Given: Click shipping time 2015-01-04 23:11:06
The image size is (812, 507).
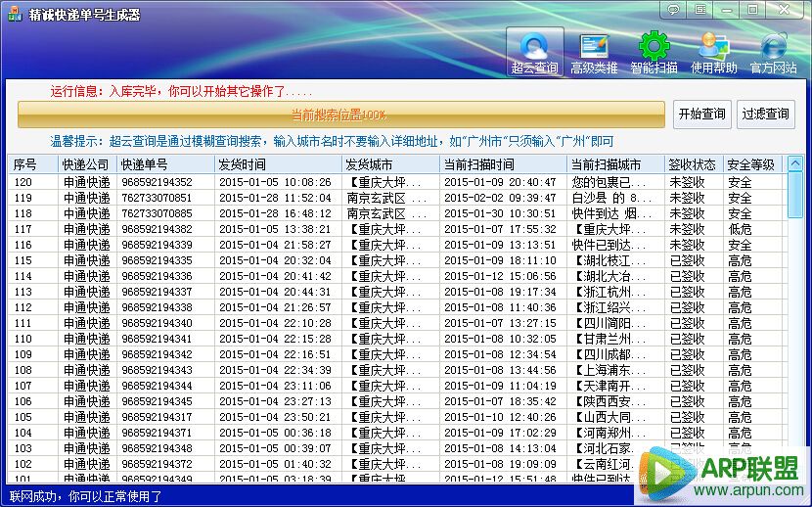Looking at the screenshot, I should (x=275, y=386).
